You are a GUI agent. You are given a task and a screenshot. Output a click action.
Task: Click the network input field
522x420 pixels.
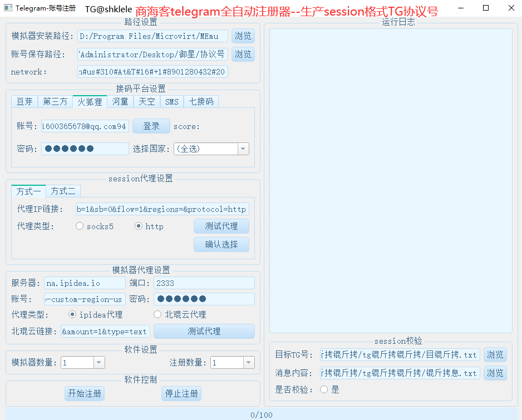tap(152, 72)
